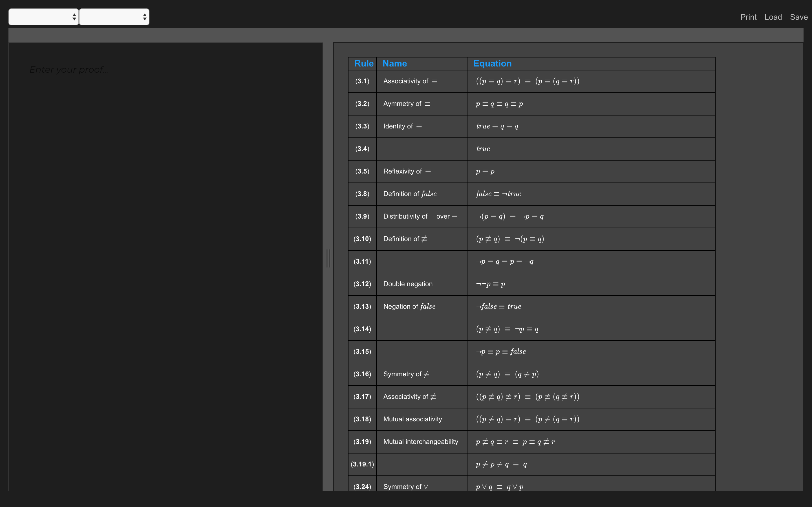
Task: Select the Reflexivity of ≡ rule
Action: point(407,171)
